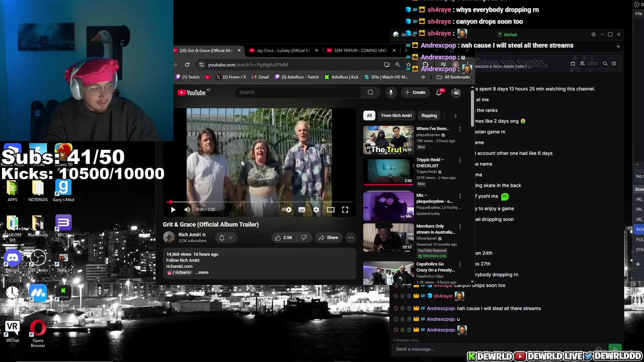Open the YouTube account avatar menu
Screen dimensions: 644x362
coord(456,92)
